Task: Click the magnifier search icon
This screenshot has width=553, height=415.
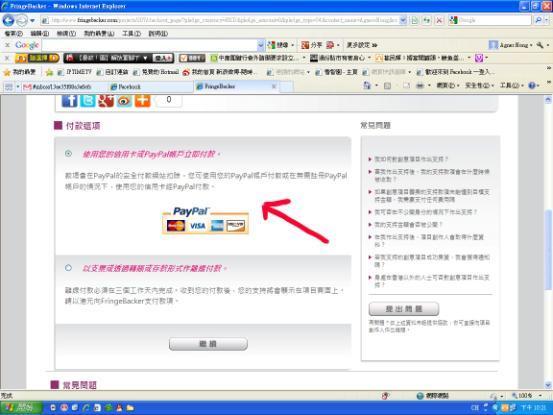Action: 539,20
